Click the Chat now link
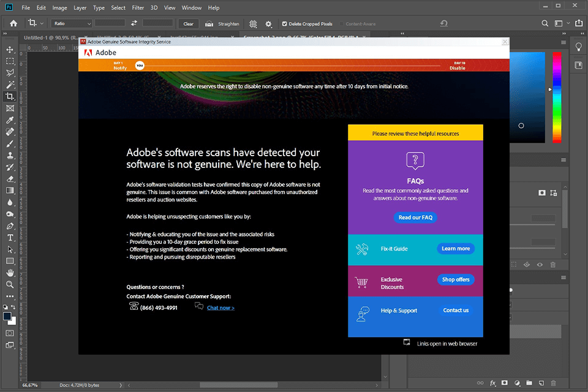The width and height of the screenshot is (588, 392). [x=220, y=307]
